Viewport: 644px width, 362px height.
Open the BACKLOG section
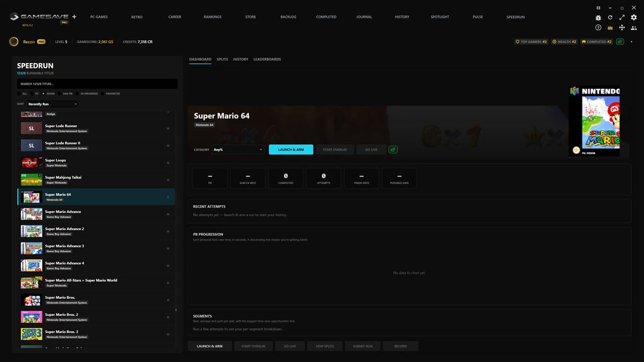click(288, 17)
